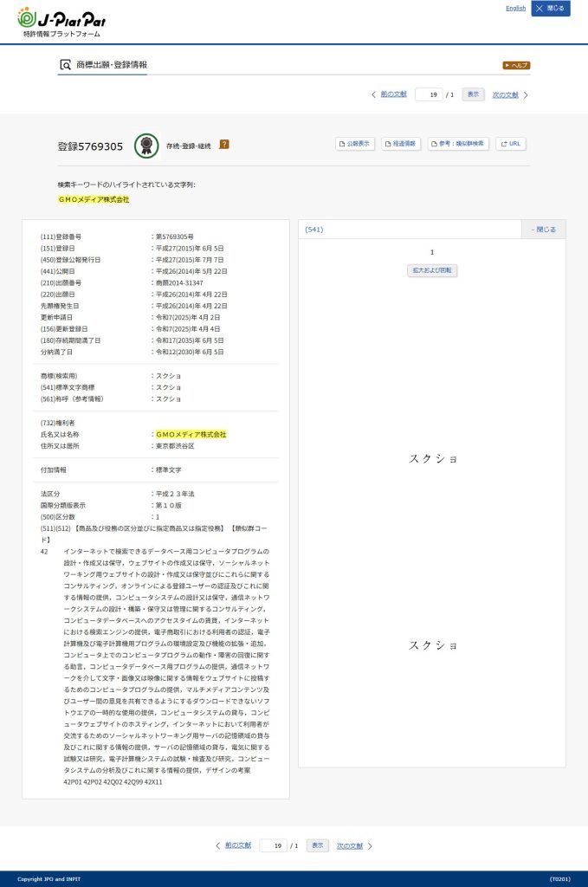Click the lower スクショ trademark image
This screenshot has height=887, width=588.
(x=432, y=645)
